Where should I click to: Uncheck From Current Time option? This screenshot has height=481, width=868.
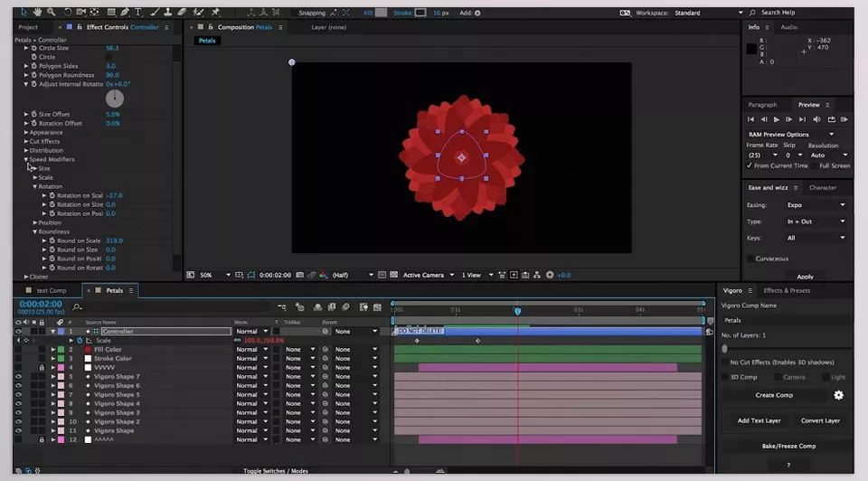(750, 165)
